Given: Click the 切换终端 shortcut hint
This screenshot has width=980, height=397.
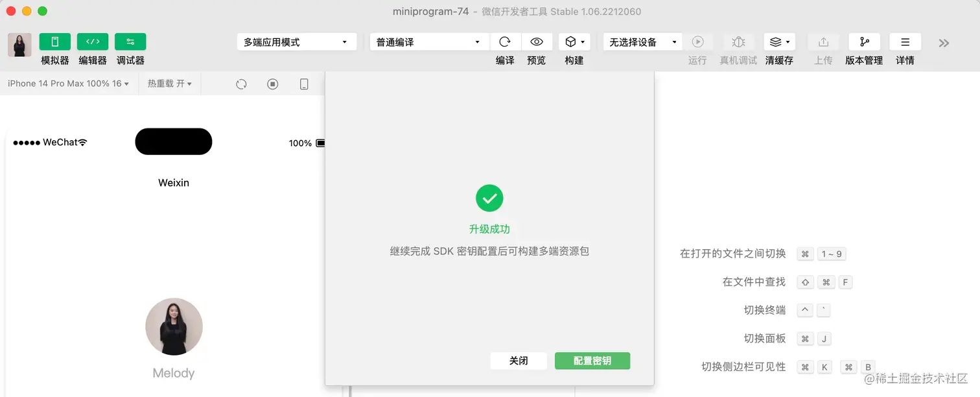Looking at the screenshot, I should pyautogui.click(x=765, y=310).
